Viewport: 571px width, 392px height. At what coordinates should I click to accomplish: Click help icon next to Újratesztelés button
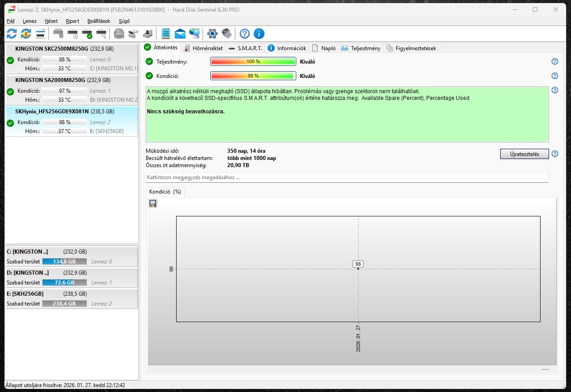tap(555, 154)
